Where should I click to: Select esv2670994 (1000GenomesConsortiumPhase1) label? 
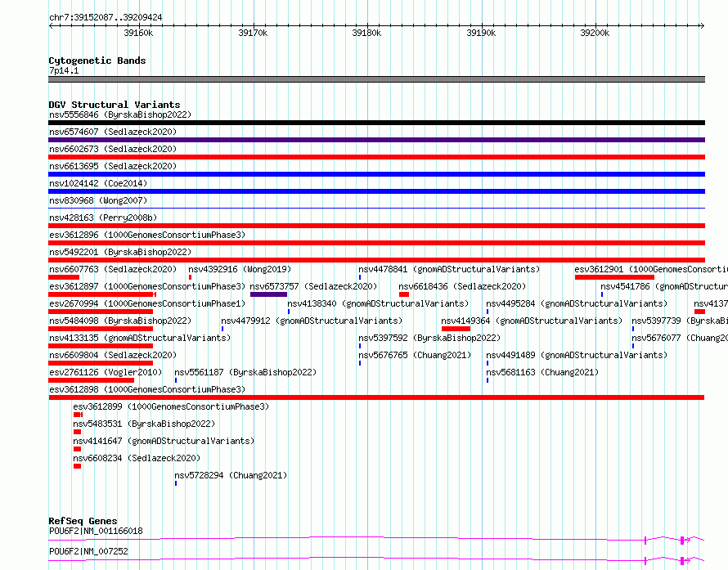[x=147, y=303]
